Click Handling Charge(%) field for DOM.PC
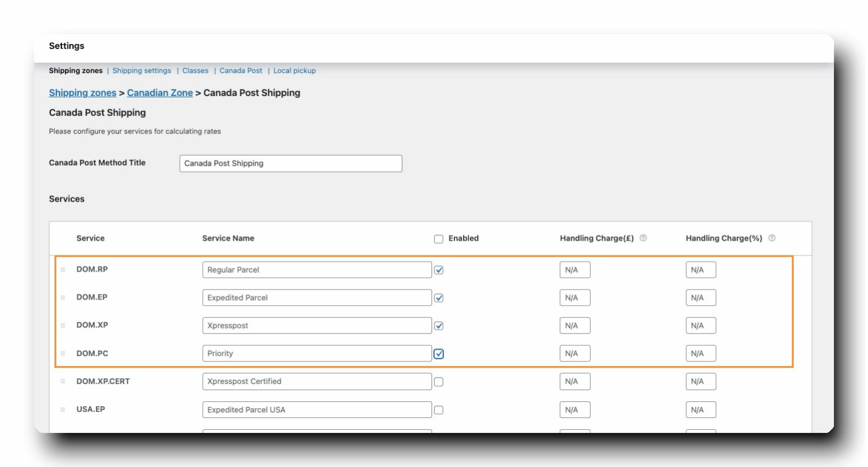The height and width of the screenshot is (467, 868). tap(701, 354)
